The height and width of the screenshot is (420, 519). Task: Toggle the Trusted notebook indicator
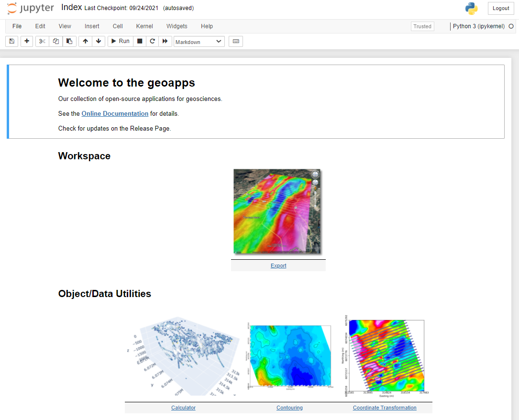pos(422,26)
